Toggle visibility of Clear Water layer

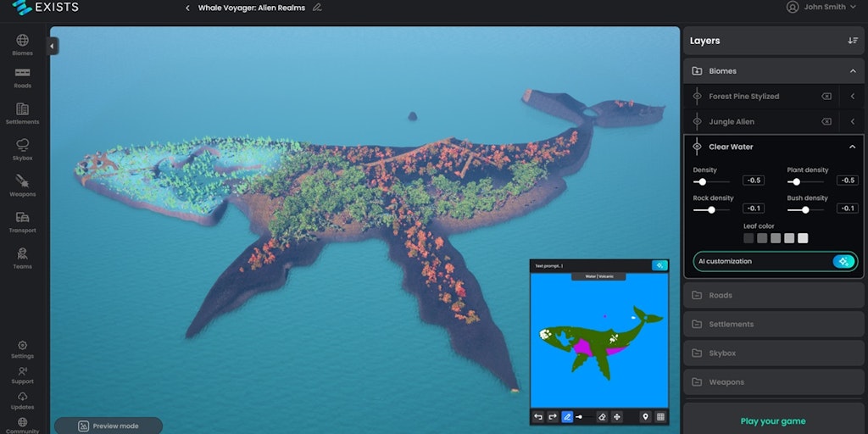pos(697,147)
